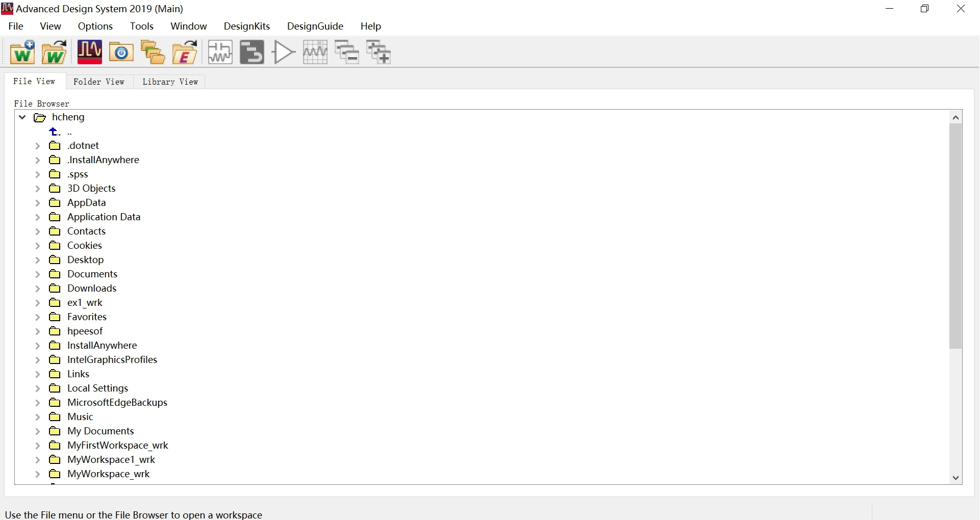The width and height of the screenshot is (980, 520).
Task: Expand the .dotnet folder
Action: tap(38, 146)
